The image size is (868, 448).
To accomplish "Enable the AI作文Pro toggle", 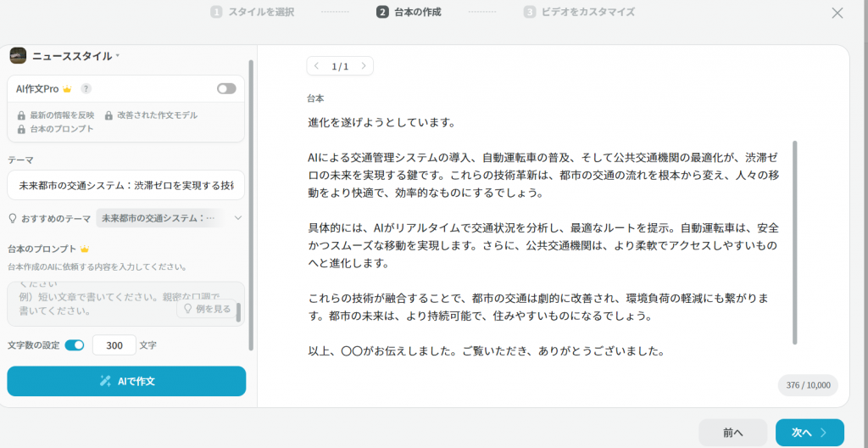I will pyautogui.click(x=226, y=89).
